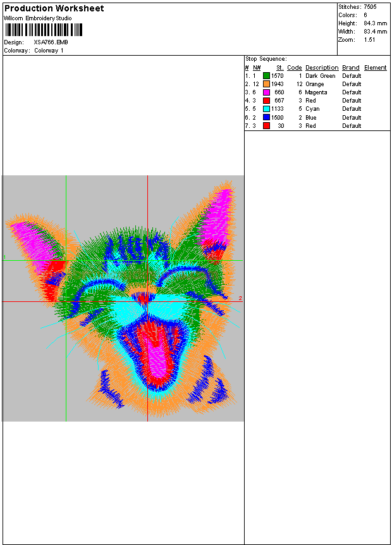Select the Orange color swatch in the stop sequence
Viewport: 392px width, 545px height.
(266, 84)
